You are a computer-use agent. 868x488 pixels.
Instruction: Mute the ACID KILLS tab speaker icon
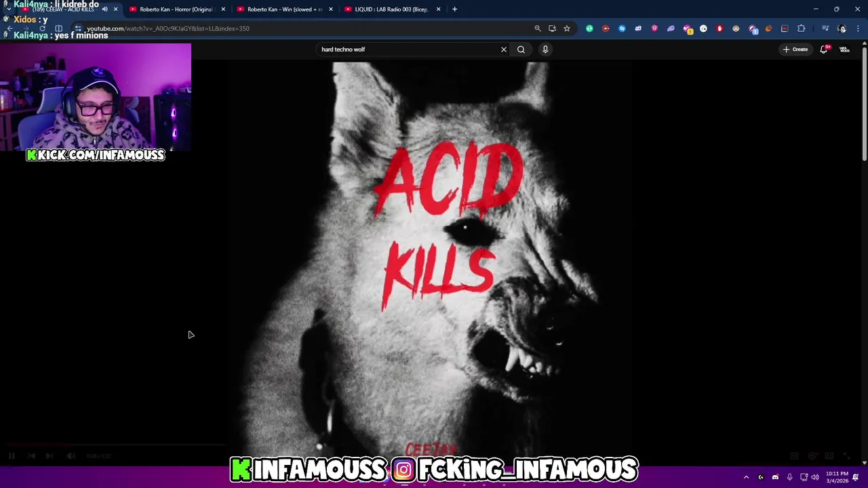tap(104, 9)
